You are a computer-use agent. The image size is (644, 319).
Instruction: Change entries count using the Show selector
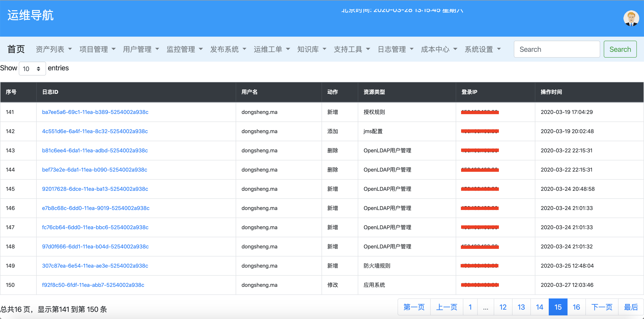pos(32,68)
